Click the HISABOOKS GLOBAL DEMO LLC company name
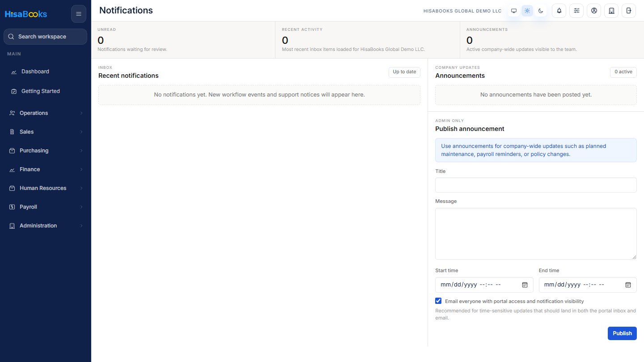The height and width of the screenshot is (362, 644). click(x=462, y=11)
